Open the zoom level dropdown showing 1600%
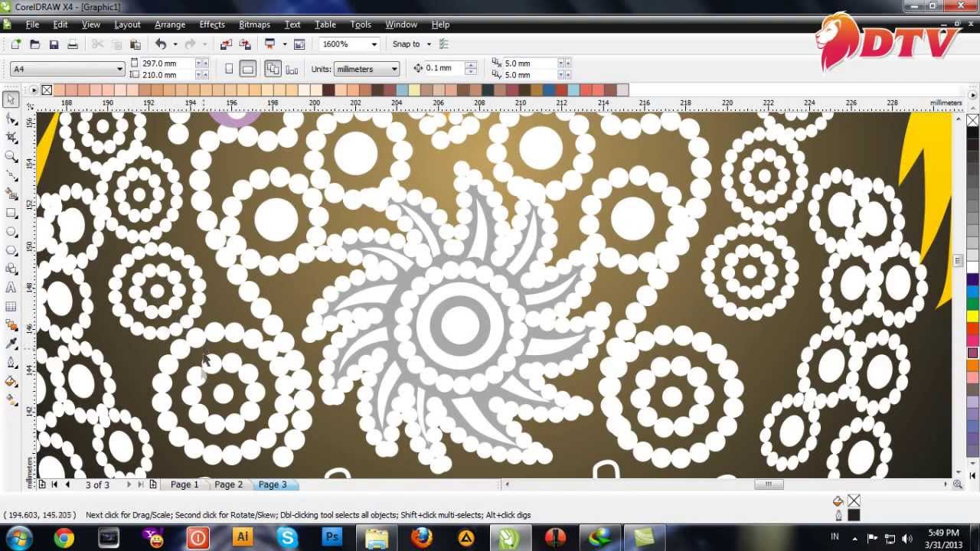The width and height of the screenshot is (980, 551). [x=374, y=44]
